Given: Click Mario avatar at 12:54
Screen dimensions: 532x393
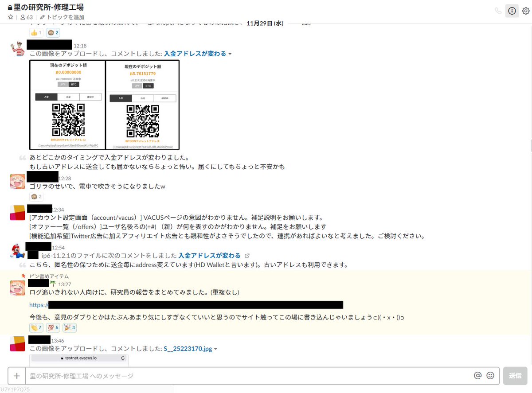Looking at the screenshot, I should [17, 250].
